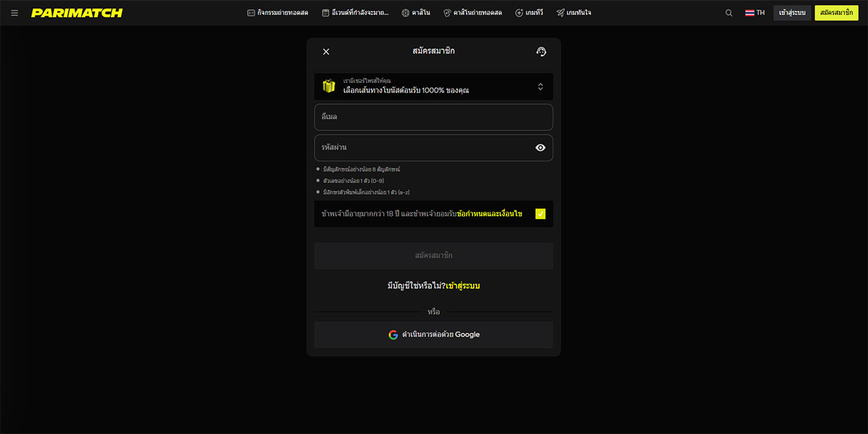Uncheck the 18+ terms agreement checkbox

pyautogui.click(x=540, y=214)
